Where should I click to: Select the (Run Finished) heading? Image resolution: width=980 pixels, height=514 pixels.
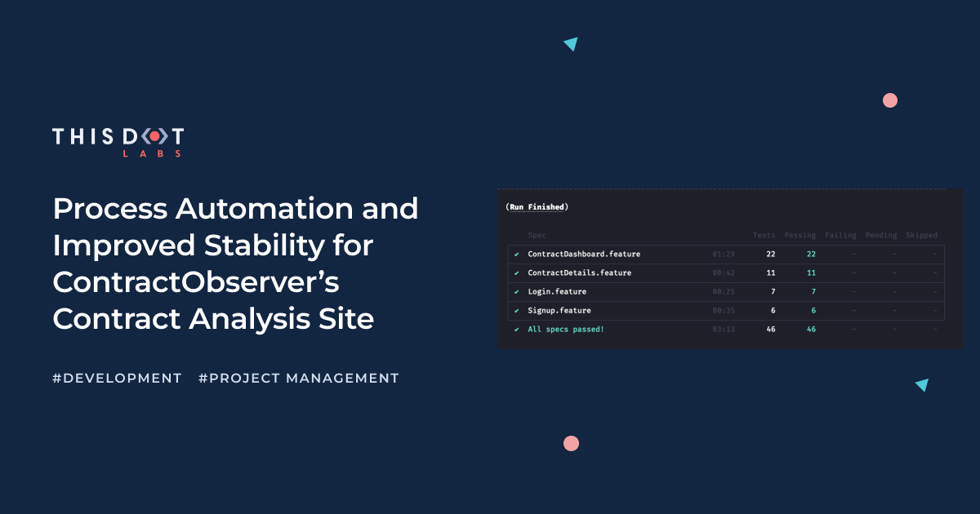537,207
